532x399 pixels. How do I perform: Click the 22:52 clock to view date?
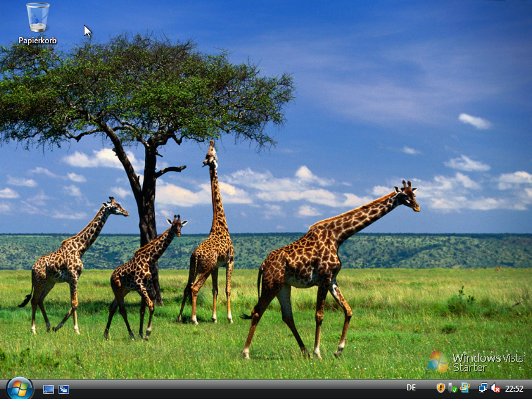pyautogui.click(x=513, y=388)
